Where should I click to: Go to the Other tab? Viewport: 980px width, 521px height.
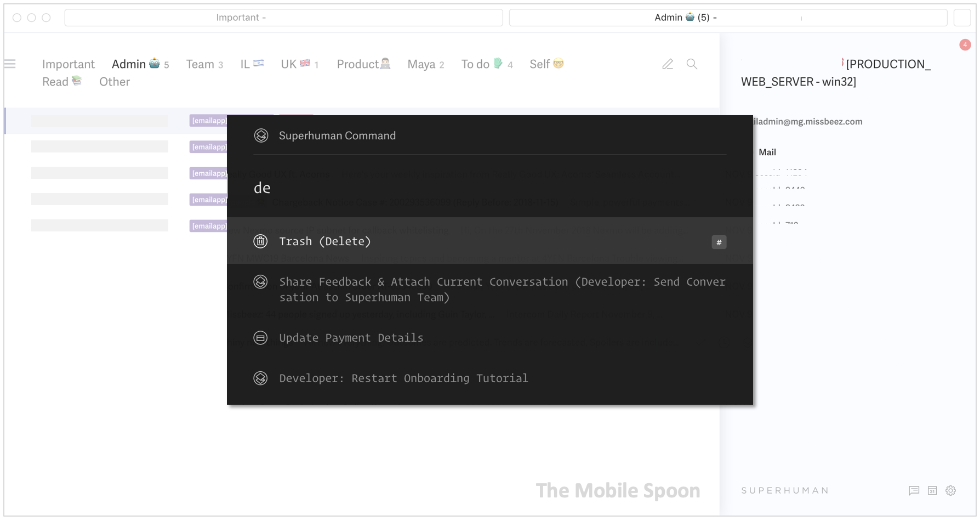(x=115, y=82)
